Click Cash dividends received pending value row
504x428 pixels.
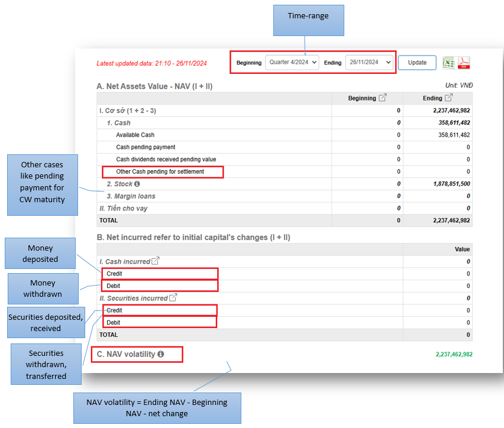point(166,159)
